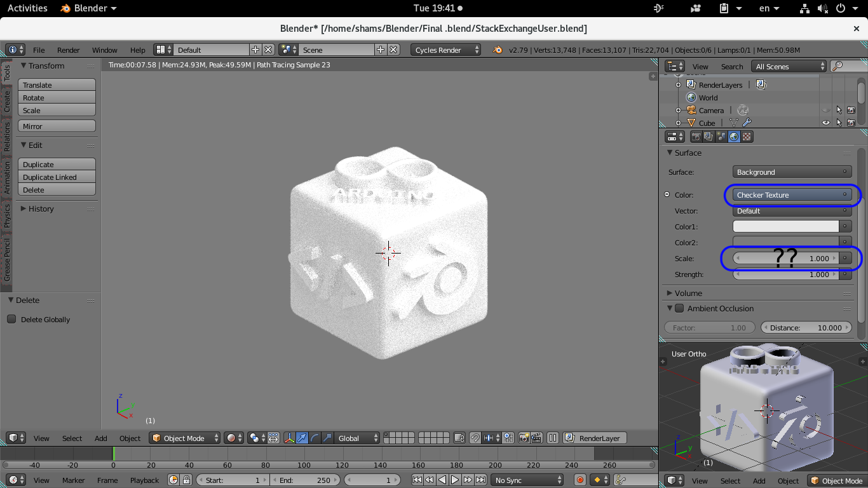Open the timeline Playback menu

click(x=144, y=480)
